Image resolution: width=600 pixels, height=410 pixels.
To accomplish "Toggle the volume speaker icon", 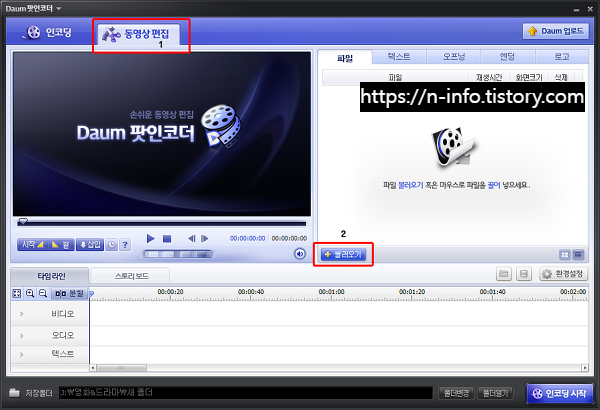I will point(300,254).
